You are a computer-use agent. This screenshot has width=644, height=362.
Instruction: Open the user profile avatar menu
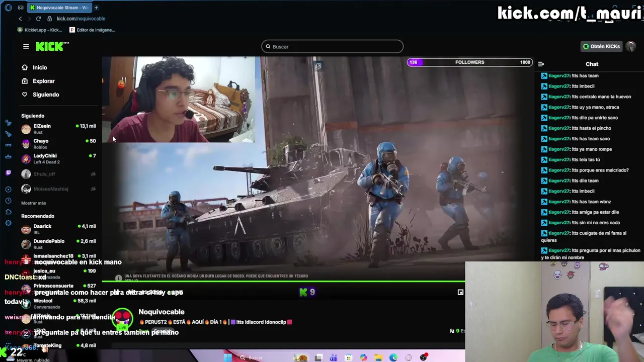click(x=631, y=46)
